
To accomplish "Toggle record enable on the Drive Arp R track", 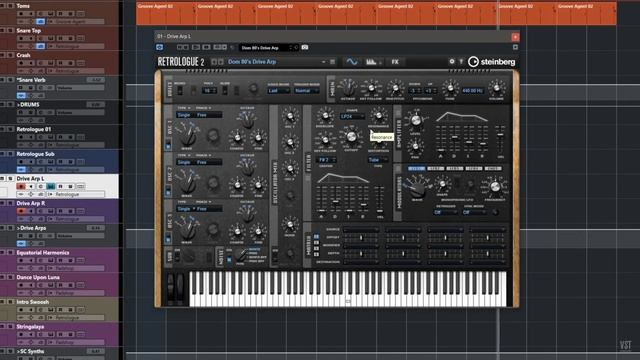I will 21,211.
